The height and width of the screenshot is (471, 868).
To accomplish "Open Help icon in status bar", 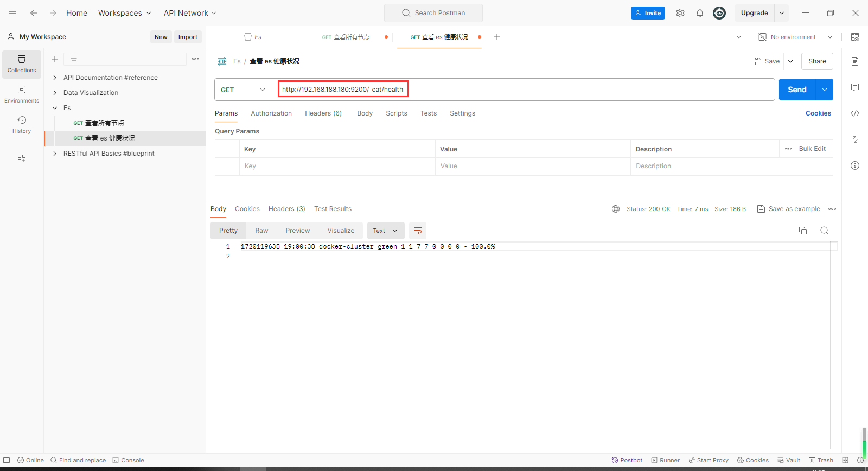I will click(x=860, y=460).
